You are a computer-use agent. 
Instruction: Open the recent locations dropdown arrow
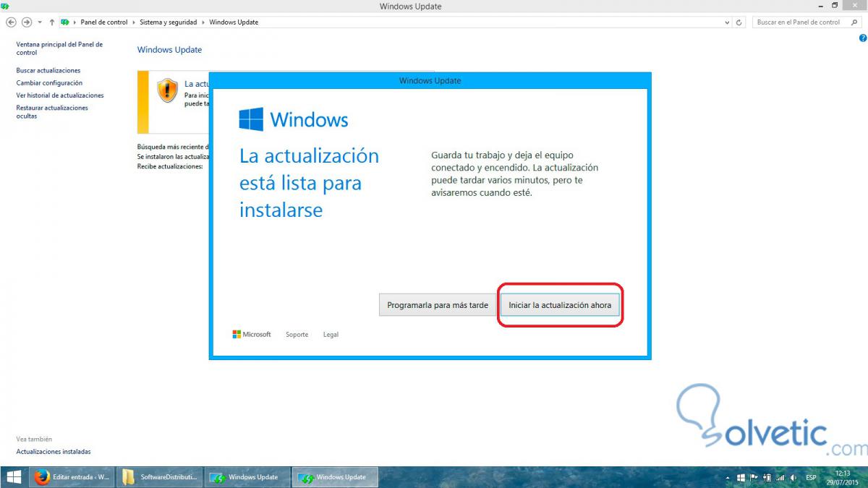40,22
